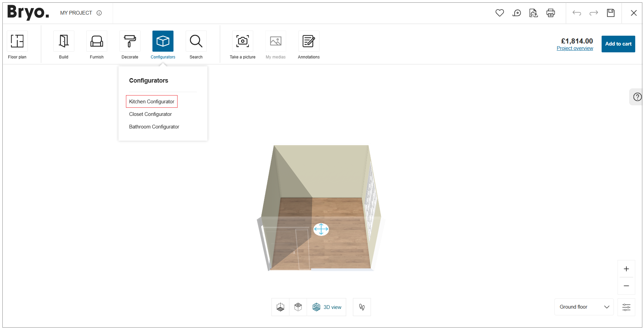
Task: Toggle dollhouse cube view
Action: (x=298, y=307)
